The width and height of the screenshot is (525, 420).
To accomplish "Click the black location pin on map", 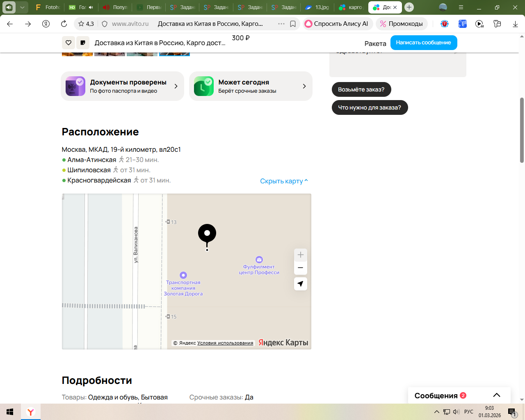I will pyautogui.click(x=207, y=233).
